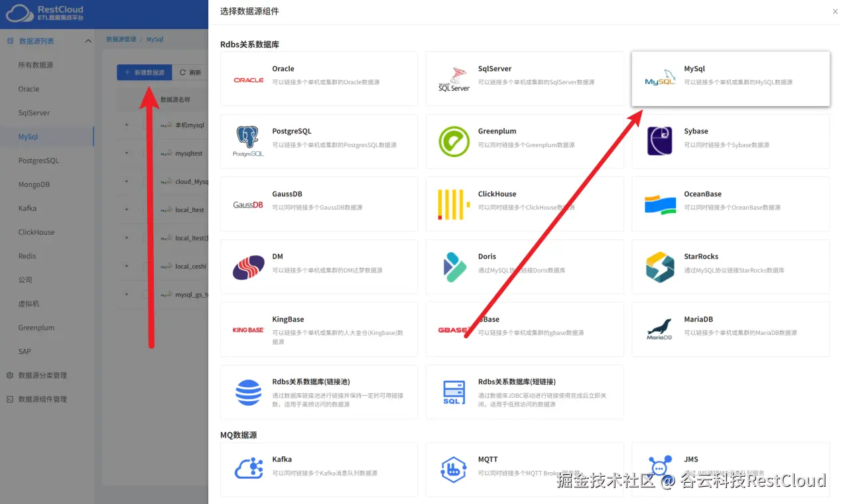The width and height of the screenshot is (841, 504).
Task: Click the PostgreSQL elephant icon
Action: point(249,141)
